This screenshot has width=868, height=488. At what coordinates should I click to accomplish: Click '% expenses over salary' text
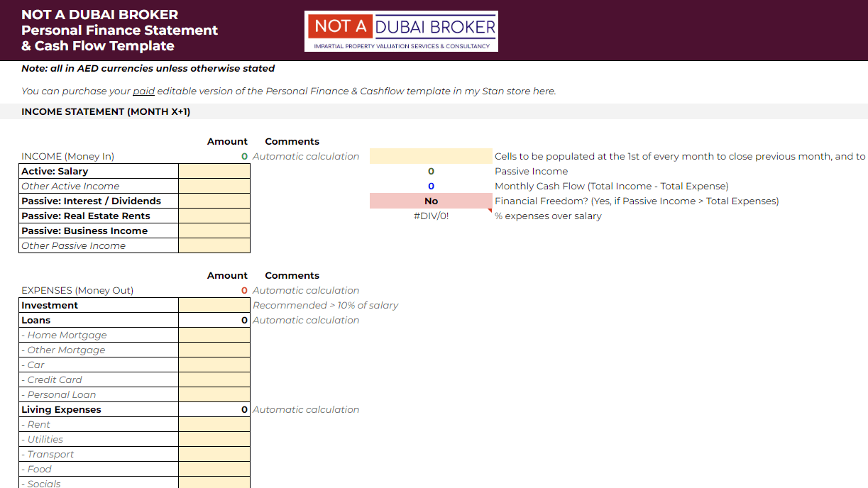coord(548,216)
